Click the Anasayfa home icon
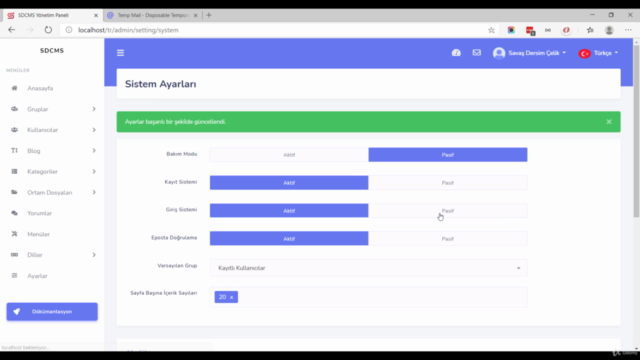 coord(14,88)
